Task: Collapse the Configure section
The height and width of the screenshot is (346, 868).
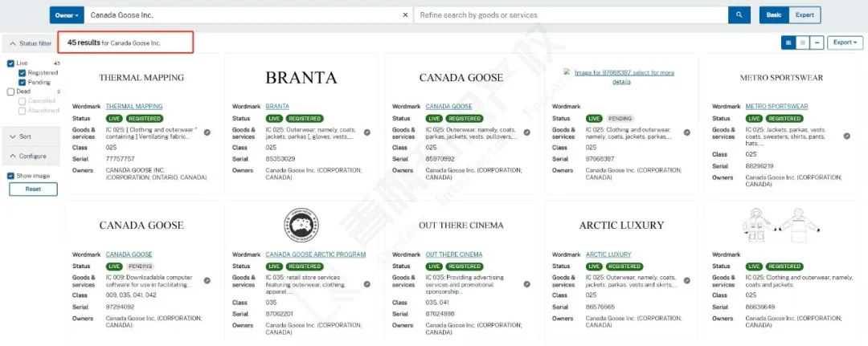Action: 31,157
